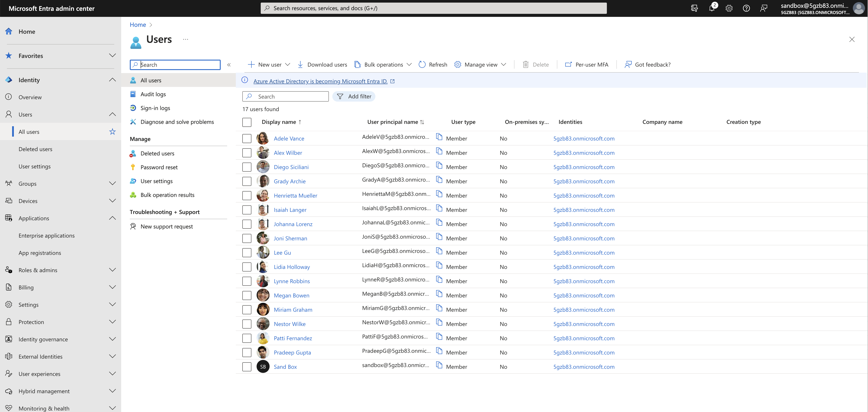Open Diagnose and solve problems
The image size is (868, 412).
[x=177, y=122]
